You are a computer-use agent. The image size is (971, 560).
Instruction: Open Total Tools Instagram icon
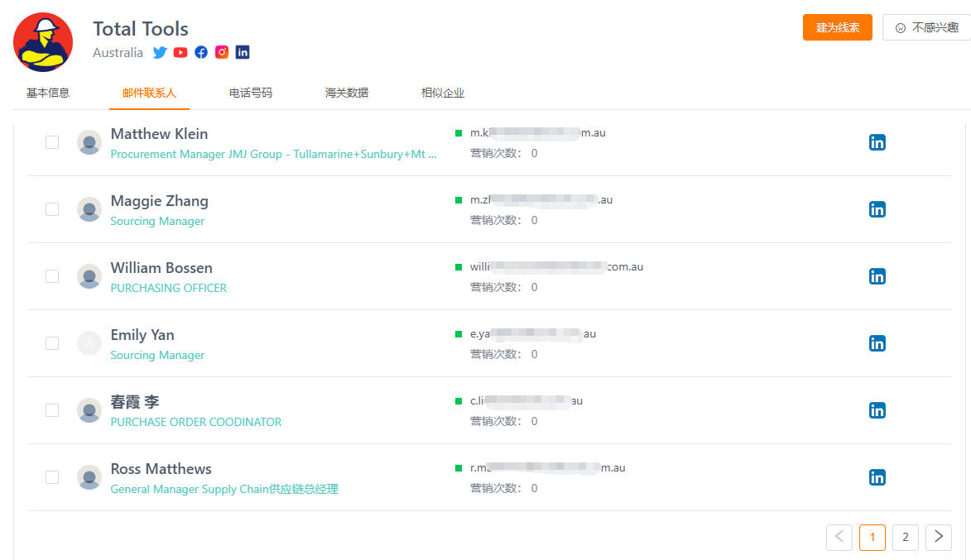tap(222, 52)
